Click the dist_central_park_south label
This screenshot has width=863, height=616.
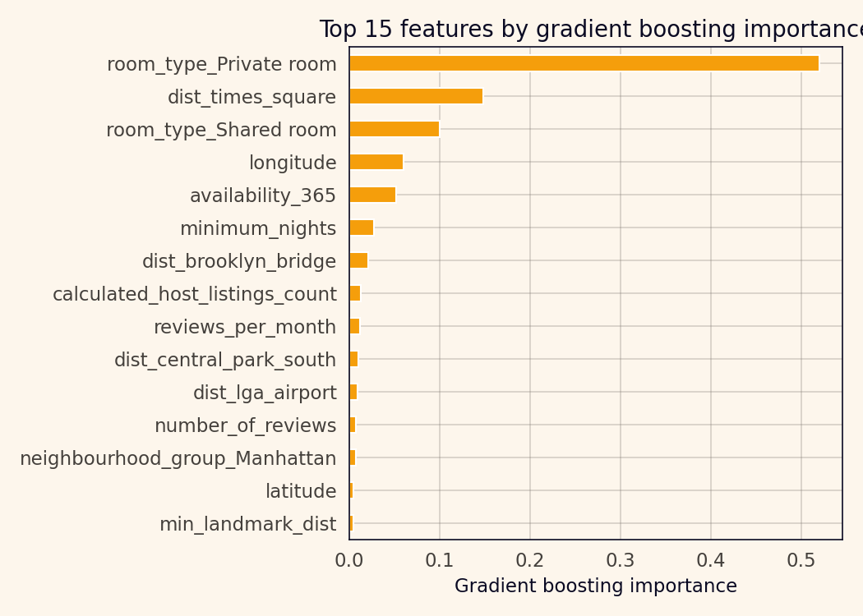[x=224, y=360]
